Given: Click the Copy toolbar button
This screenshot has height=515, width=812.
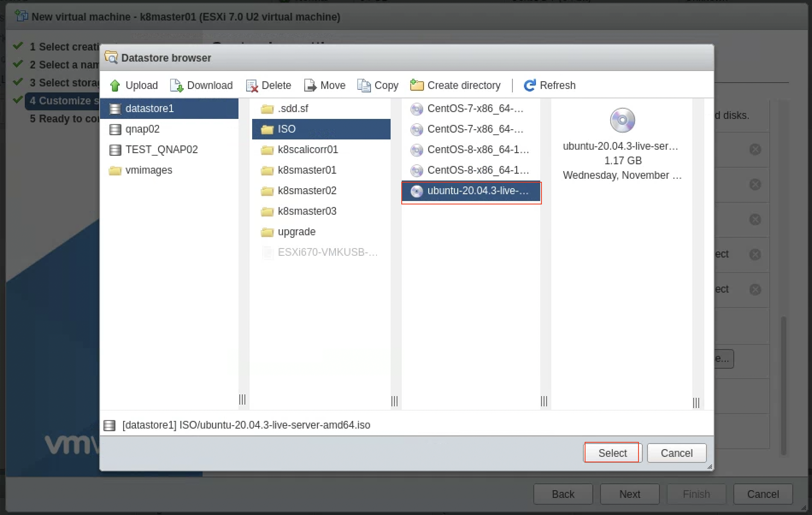Looking at the screenshot, I should 378,86.
